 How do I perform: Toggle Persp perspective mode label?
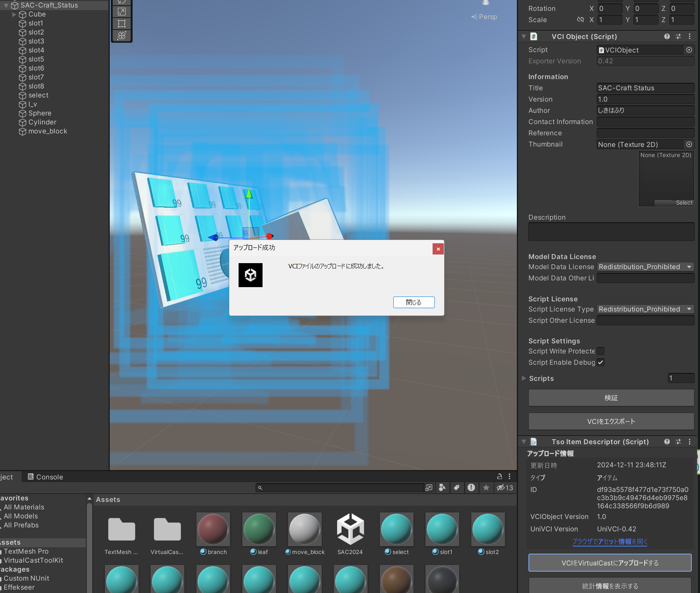pos(484,17)
